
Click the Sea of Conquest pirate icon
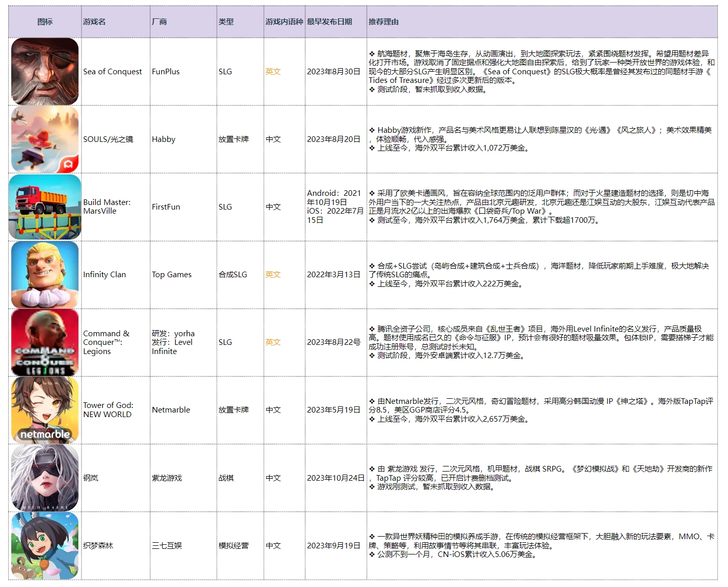[45, 72]
